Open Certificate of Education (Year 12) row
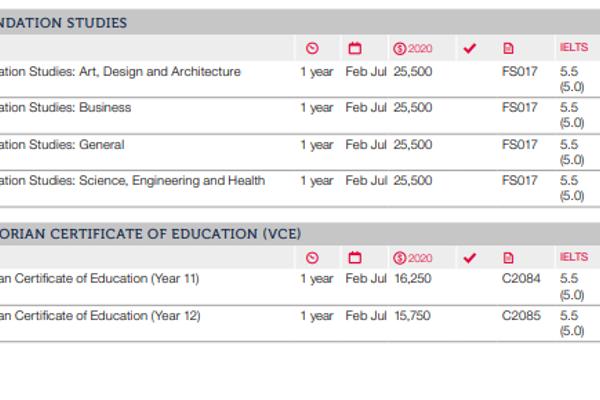Image resolution: width=600 pixels, height=400 pixels. tap(100, 316)
